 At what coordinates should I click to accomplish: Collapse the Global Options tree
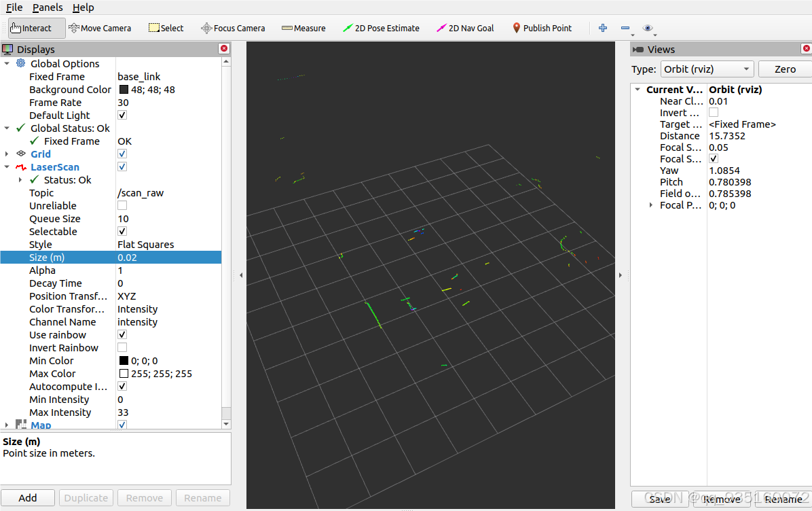[x=7, y=63]
